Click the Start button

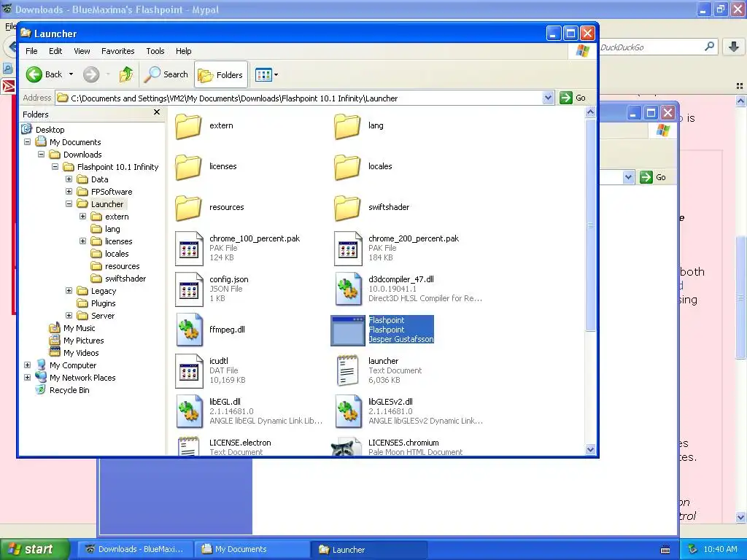34,549
